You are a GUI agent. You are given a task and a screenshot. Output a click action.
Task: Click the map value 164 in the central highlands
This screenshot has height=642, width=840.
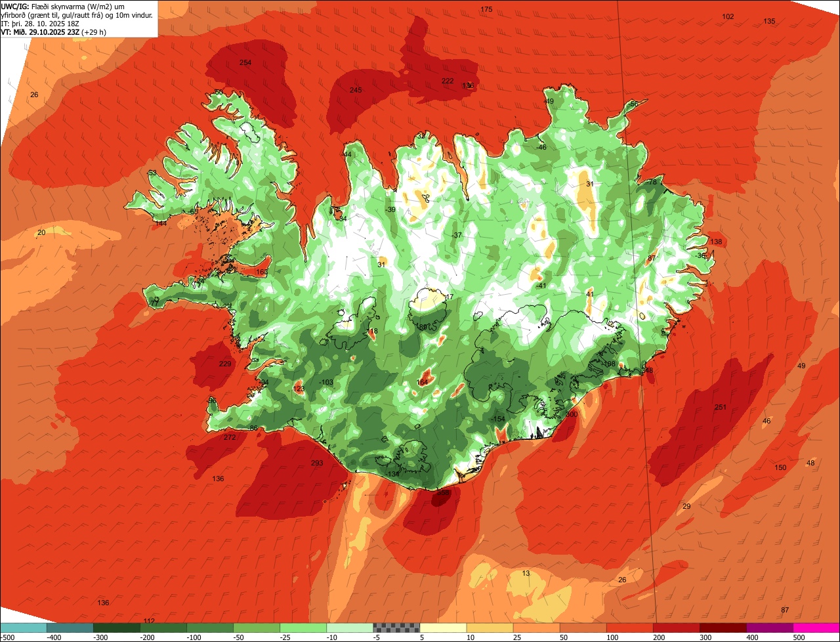click(422, 382)
